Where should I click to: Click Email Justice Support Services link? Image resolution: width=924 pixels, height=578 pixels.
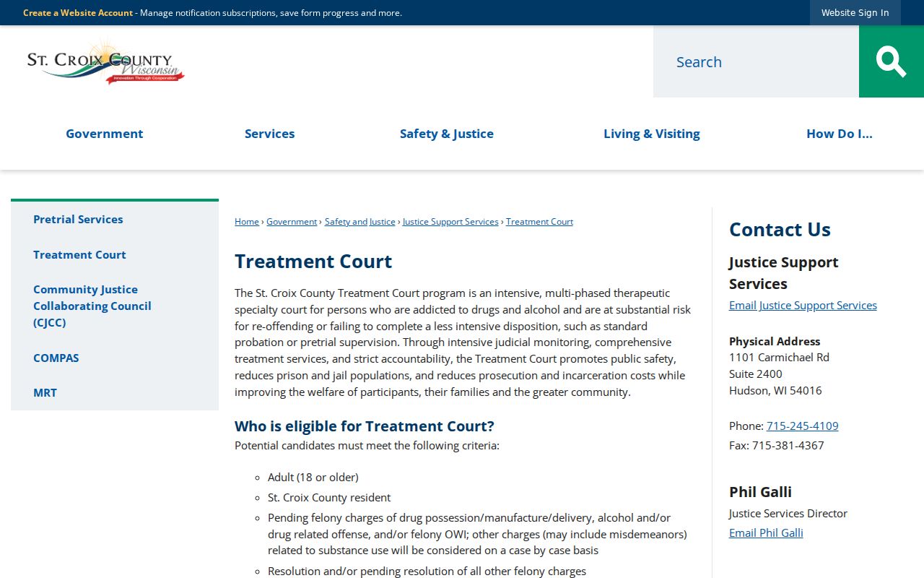(x=803, y=305)
